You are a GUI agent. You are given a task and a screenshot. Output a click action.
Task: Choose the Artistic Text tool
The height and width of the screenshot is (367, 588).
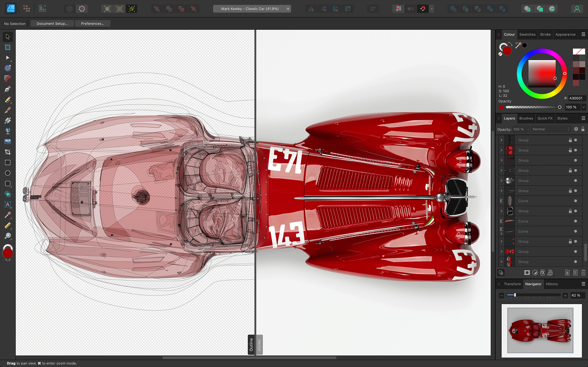pyautogui.click(x=8, y=204)
